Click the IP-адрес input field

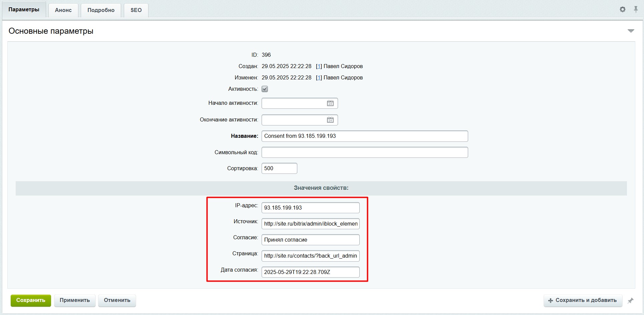point(310,208)
